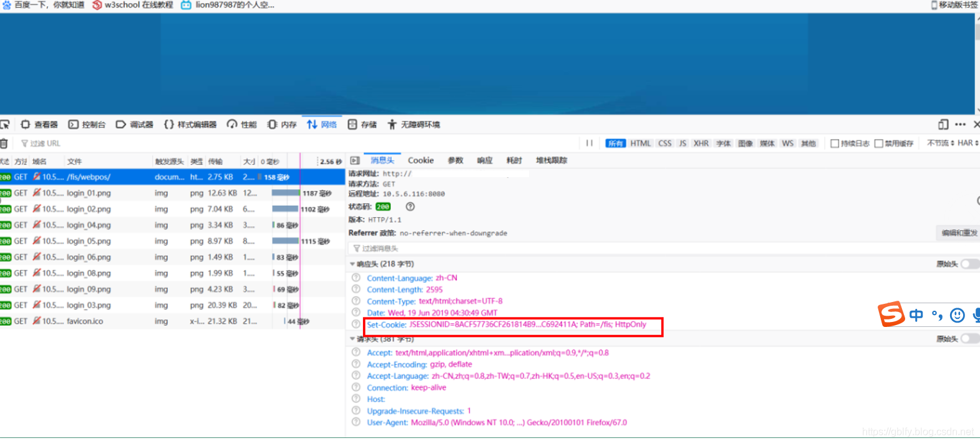Open the Response (响应) tab
This screenshot has height=443, width=980.
coord(485,160)
